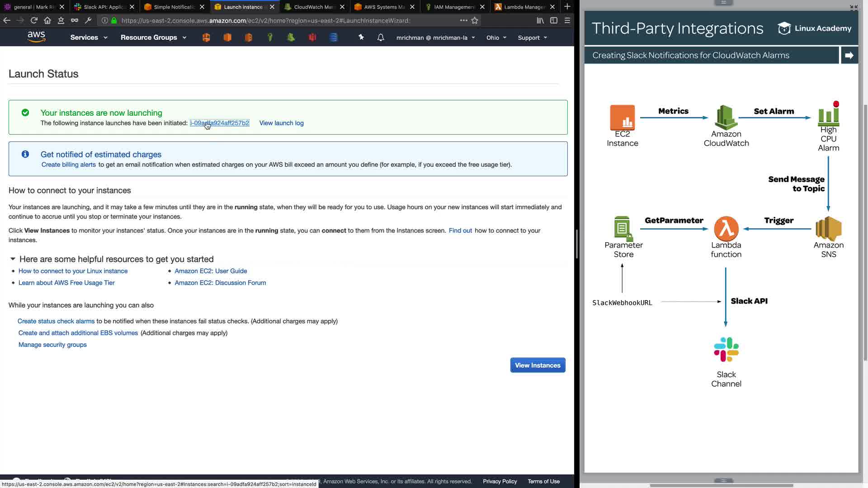This screenshot has height=488, width=868.
Task: Reload the page with the refresh icon
Action: point(34,20)
